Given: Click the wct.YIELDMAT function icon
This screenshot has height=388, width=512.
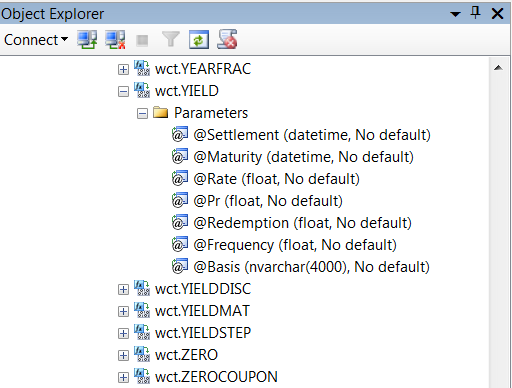Looking at the screenshot, I should point(142,310).
